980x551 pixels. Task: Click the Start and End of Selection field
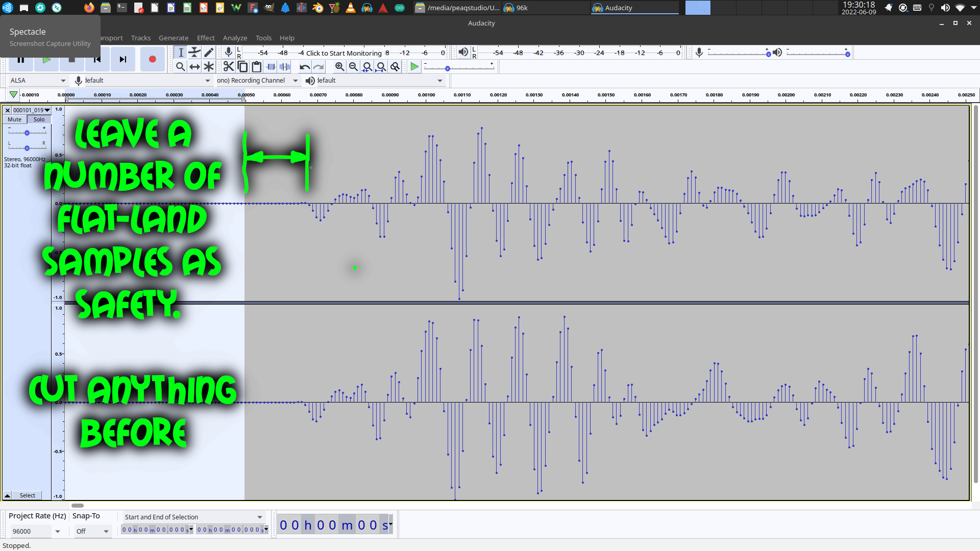(x=190, y=517)
